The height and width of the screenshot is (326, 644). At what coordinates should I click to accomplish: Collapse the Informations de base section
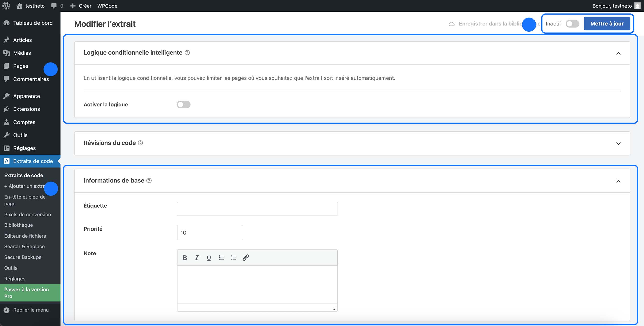pos(619,181)
